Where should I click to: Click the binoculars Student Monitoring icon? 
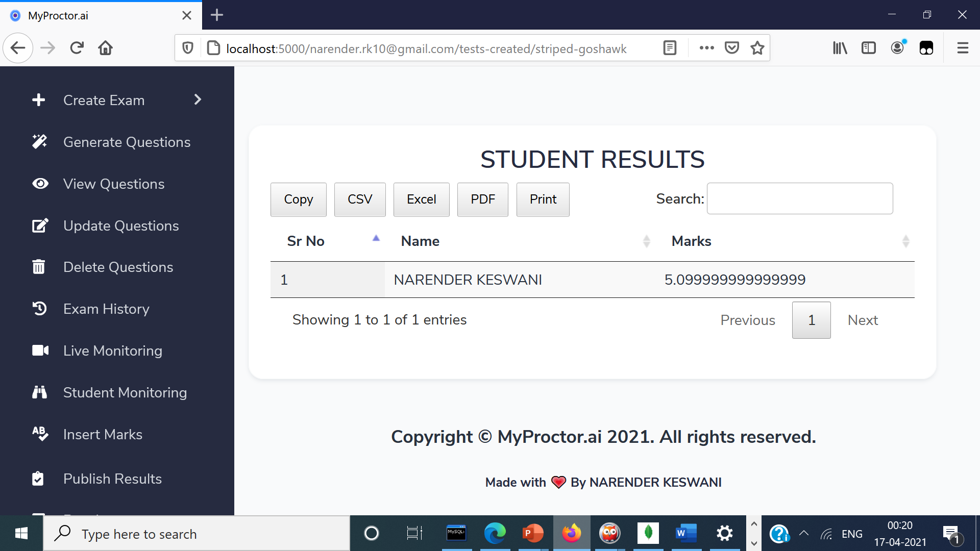click(39, 392)
